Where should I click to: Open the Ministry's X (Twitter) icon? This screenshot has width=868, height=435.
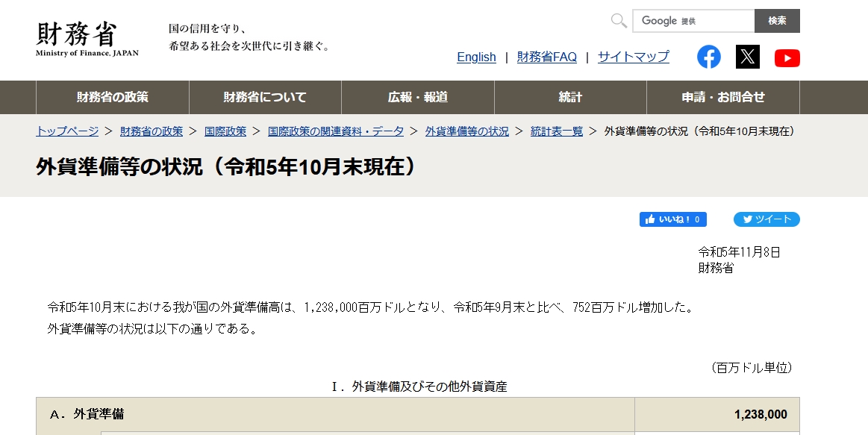[x=749, y=57]
